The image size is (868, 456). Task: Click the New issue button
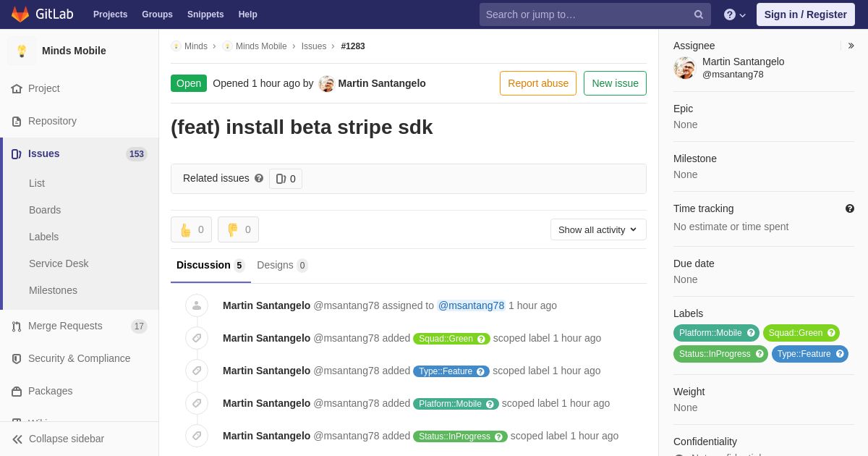(615, 83)
